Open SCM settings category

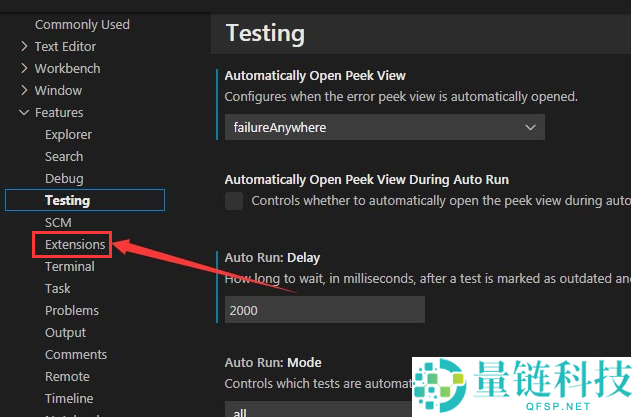(58, 222)
